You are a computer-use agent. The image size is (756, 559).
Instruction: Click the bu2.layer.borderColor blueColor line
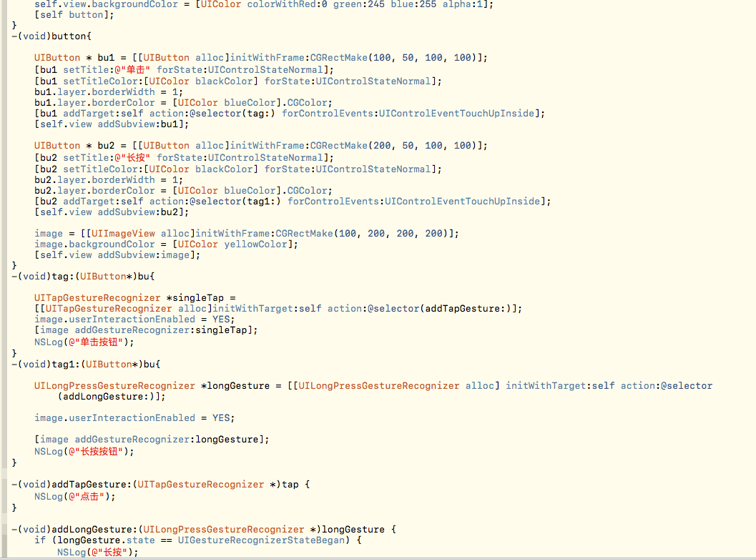(x=183, y=190)
